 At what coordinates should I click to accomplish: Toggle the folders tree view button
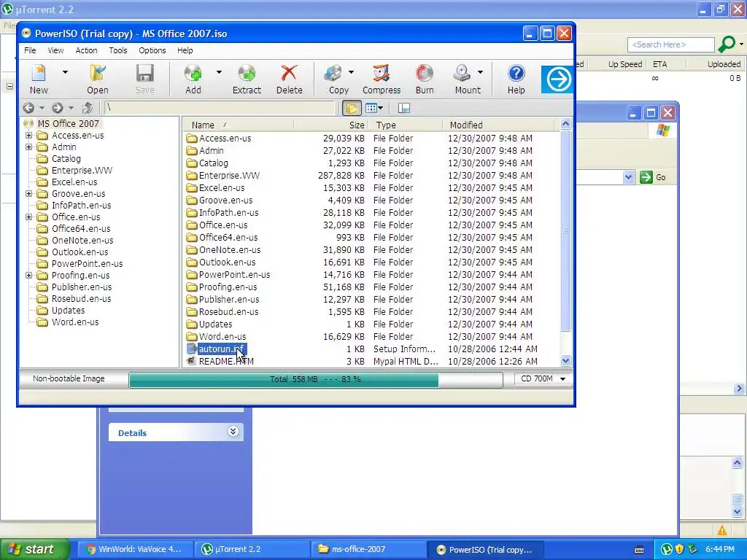pyautogui.click(x=352, y=108)
